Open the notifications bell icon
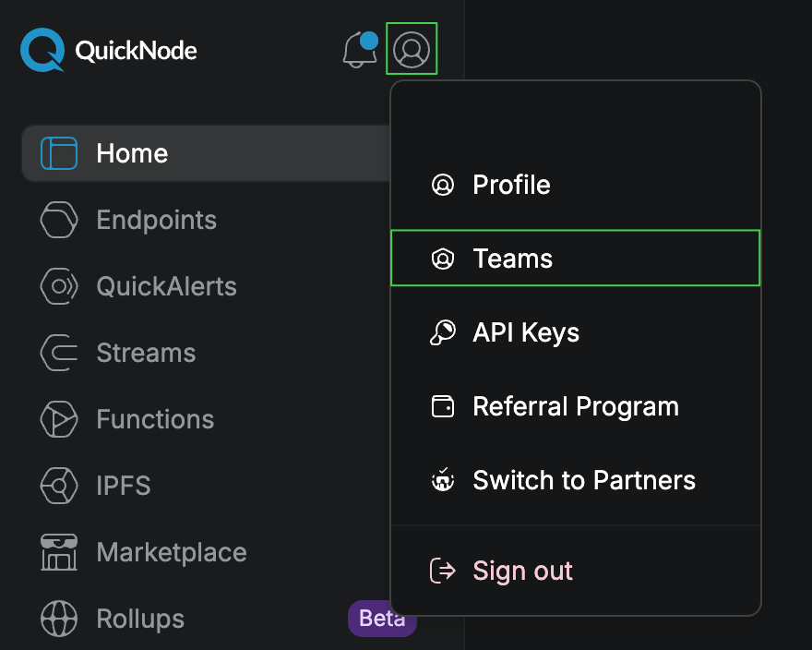 point(361,50)
